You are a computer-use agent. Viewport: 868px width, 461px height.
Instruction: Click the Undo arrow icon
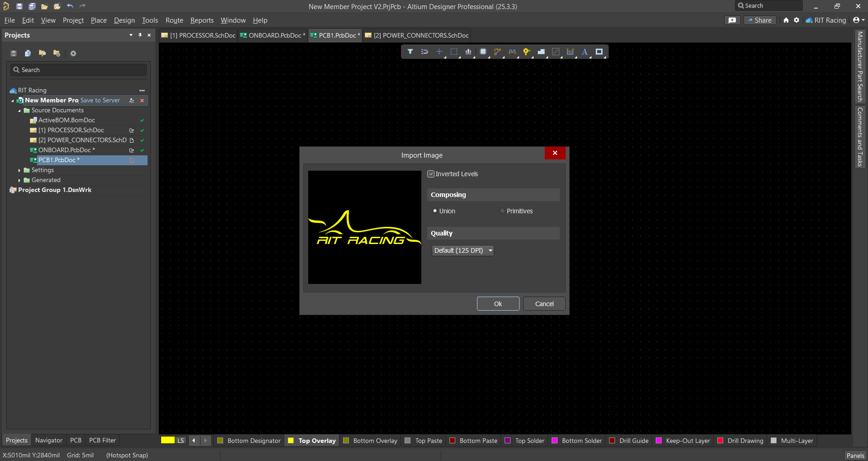(x=70, y=6)
